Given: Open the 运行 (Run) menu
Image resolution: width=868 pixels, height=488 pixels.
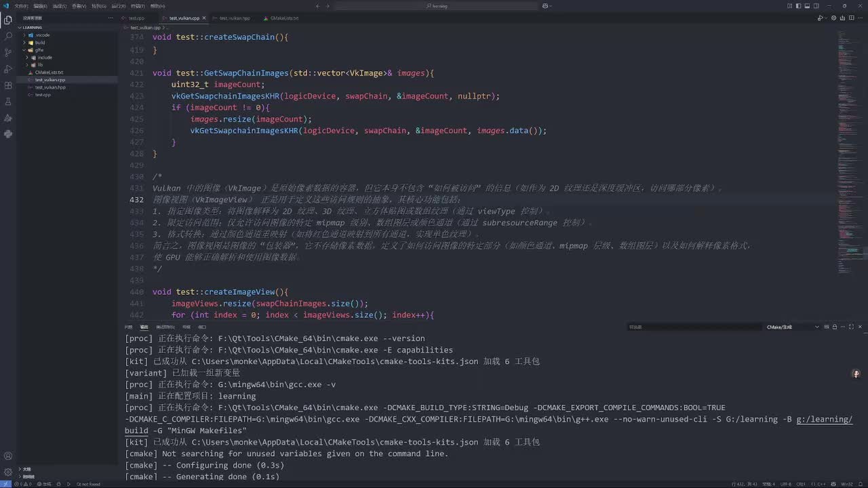Looking at the screenshot, I should click(x=119, y=6).
